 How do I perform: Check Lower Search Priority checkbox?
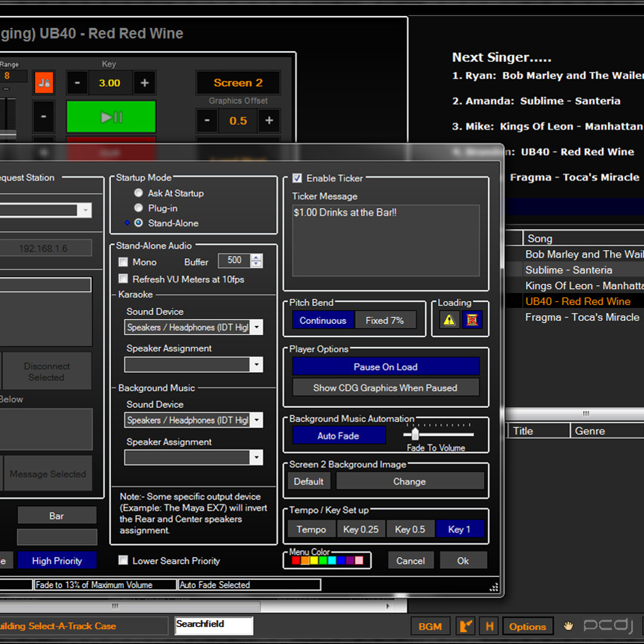[123, 560]
